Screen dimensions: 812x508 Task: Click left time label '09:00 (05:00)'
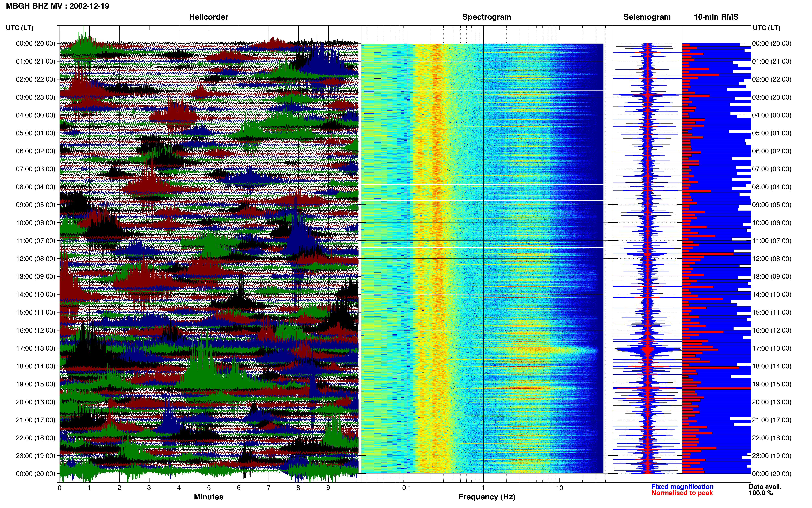coord(36,205)
